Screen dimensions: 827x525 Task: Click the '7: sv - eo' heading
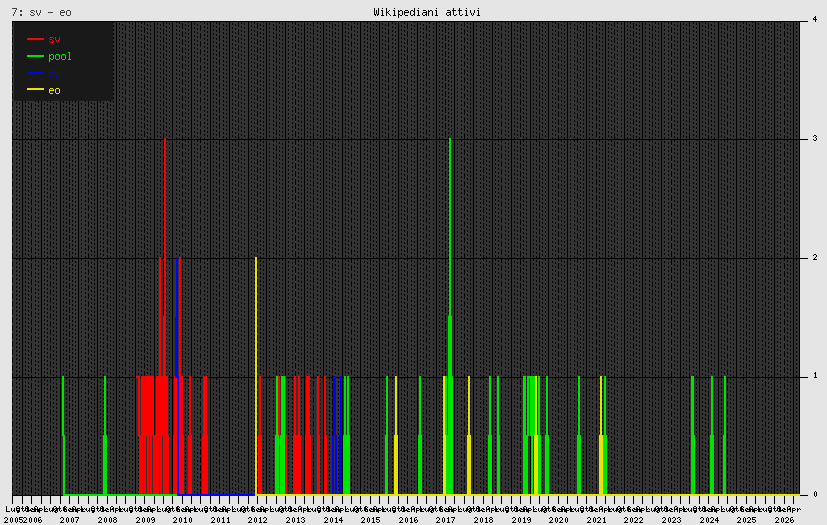(x=41, y=12)
